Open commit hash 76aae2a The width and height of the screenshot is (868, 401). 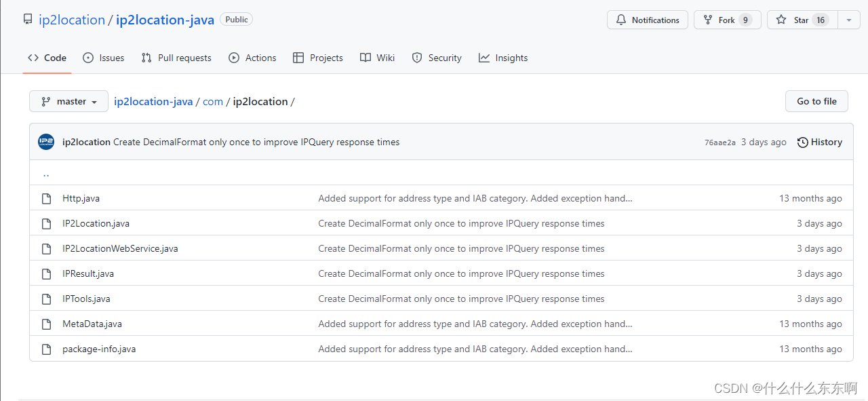click(720, 142)
